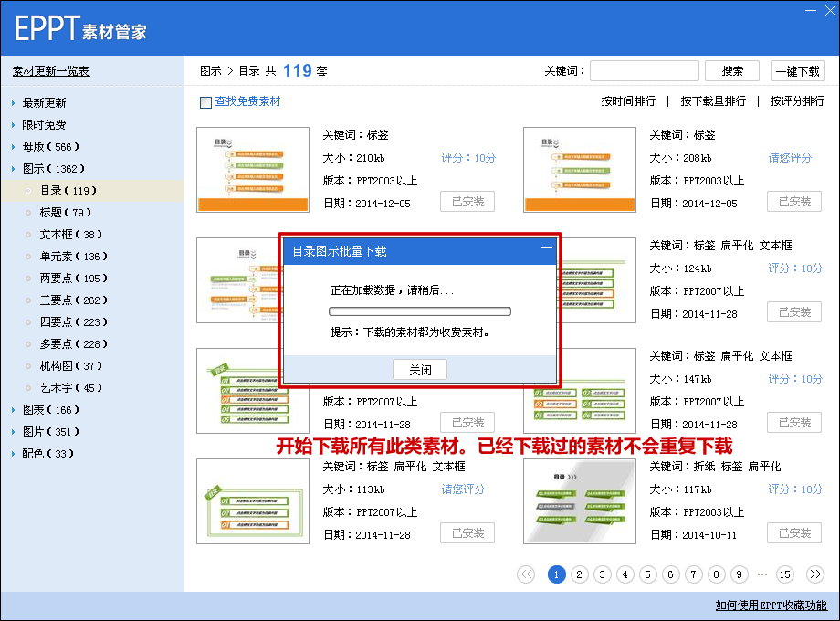Focus the 关键词 search input field
Viewport: 840px width, 621px height.
click(645, 71)
